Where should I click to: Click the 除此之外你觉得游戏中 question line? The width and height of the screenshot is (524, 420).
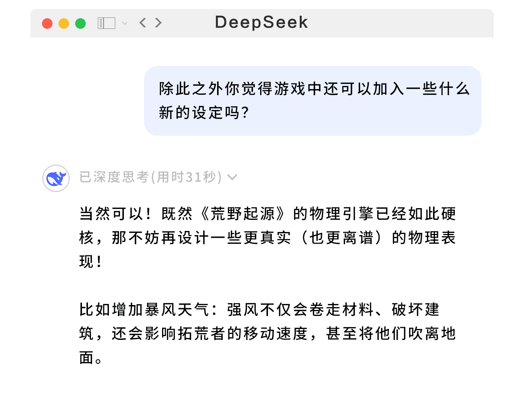pyautogui.click(x=314, y=89)
